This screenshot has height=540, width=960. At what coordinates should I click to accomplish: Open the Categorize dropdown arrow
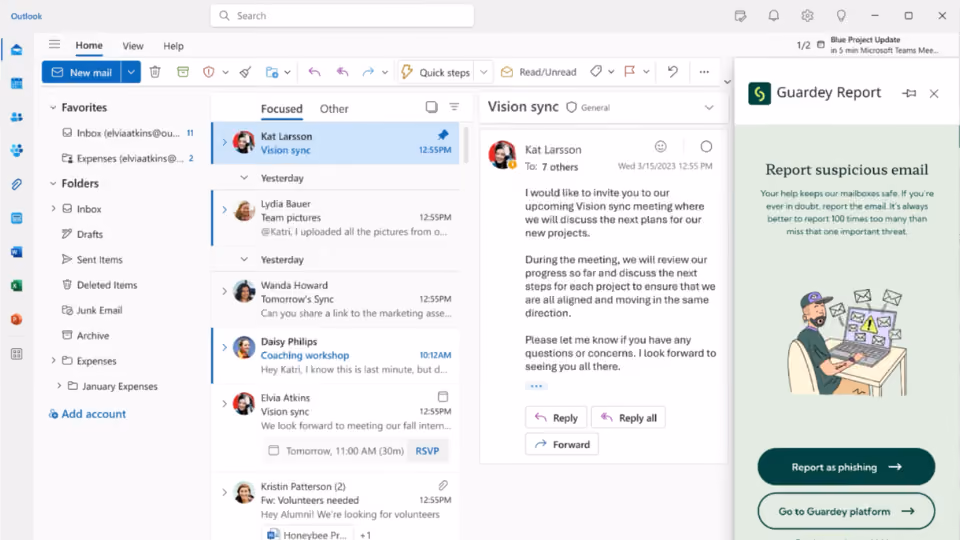(x=611, y=72)
